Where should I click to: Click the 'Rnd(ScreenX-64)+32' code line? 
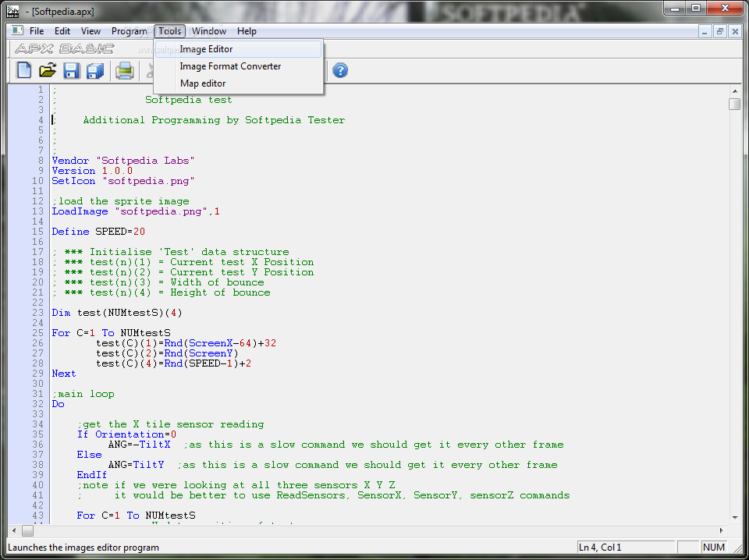pyautogui.click(x=186, y=342)
